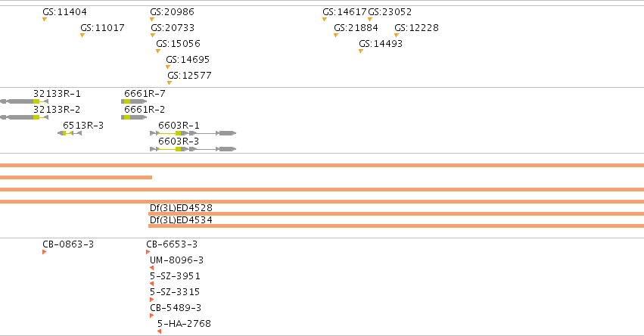The height and width of the screenshot is (336, 644).
Task: Click the orange triangle under GS:14493
Action: pyautogui.click(x=361, y=51)
